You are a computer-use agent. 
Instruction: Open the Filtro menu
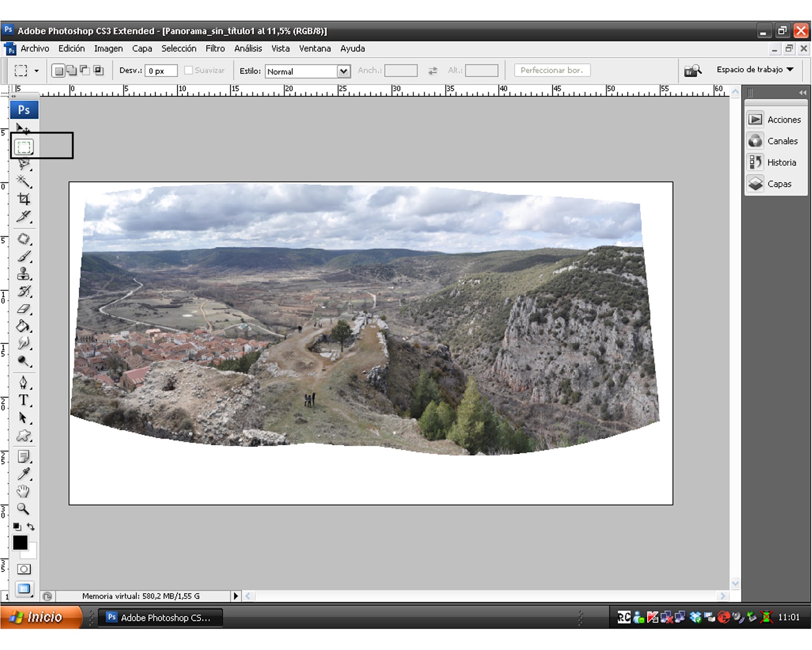[215, 48]
